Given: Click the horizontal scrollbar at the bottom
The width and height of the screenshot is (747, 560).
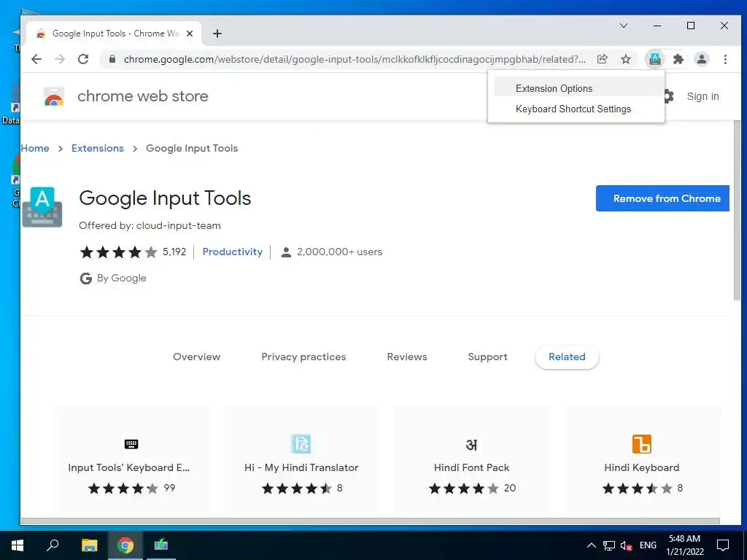Looking at the screenshot, I should click(x=370, y=521).
